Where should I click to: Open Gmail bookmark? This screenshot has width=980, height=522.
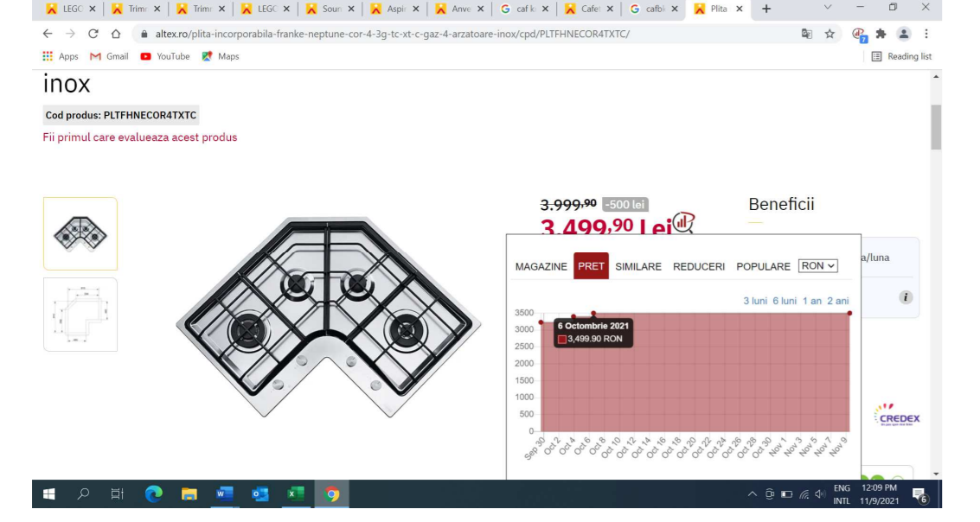click(x=109, y=56)
